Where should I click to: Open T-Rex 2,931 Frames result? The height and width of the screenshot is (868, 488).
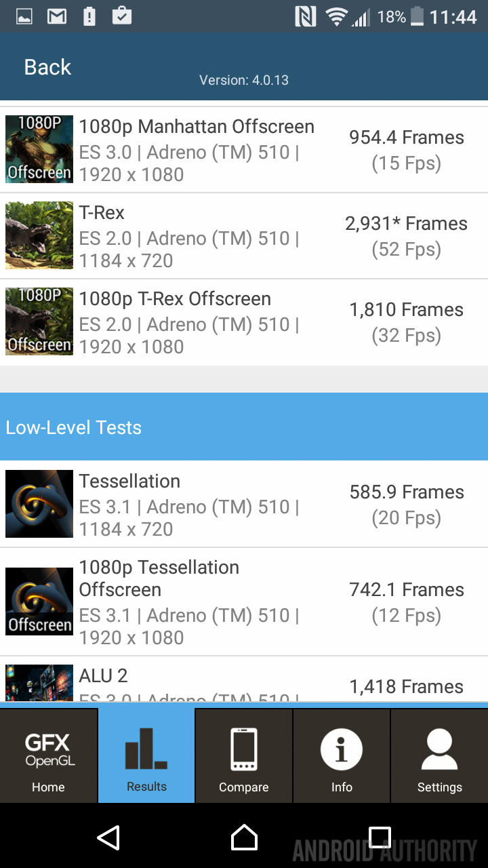point(406,235)
